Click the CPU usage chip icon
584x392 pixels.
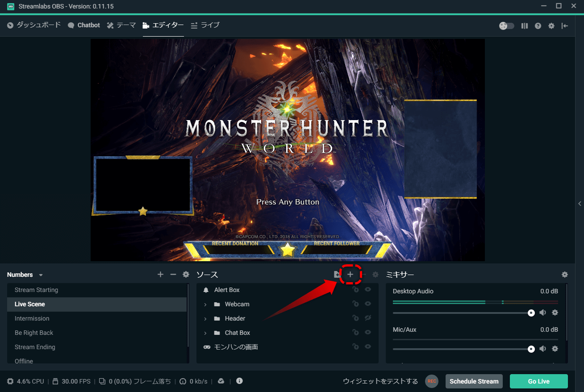[x=10, y=381]
